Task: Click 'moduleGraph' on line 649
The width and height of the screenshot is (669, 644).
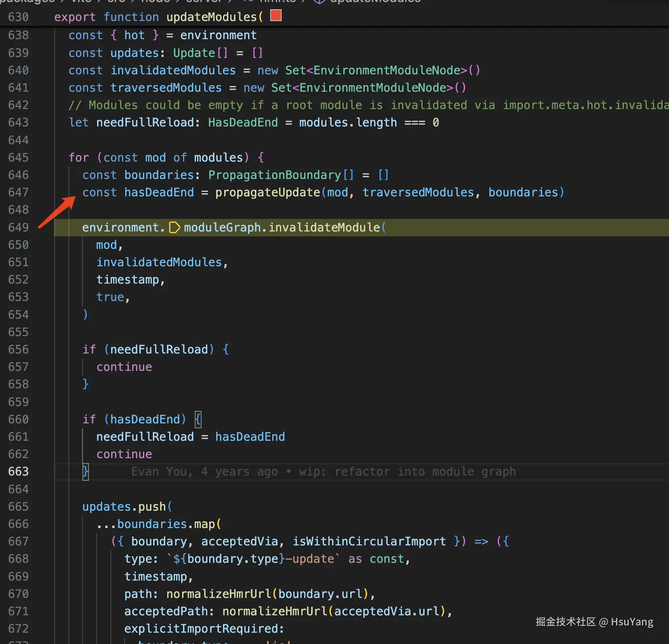Action: [223, 227]
